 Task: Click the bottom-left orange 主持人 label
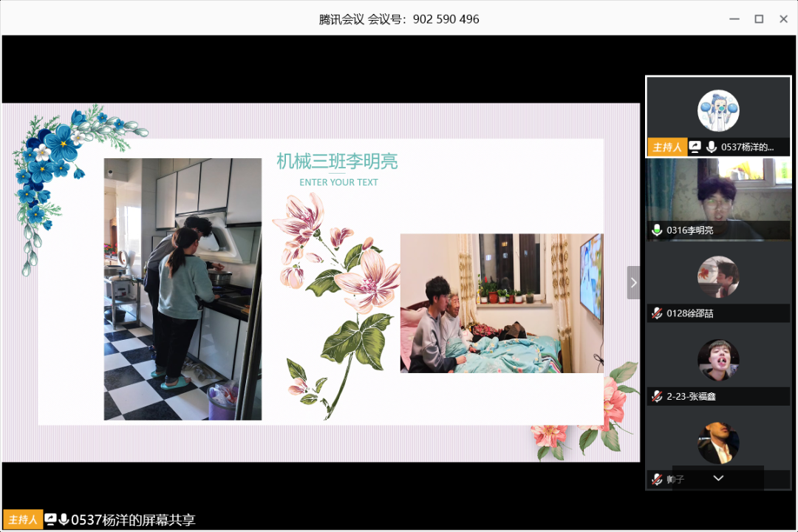click(x=23, y=519)
